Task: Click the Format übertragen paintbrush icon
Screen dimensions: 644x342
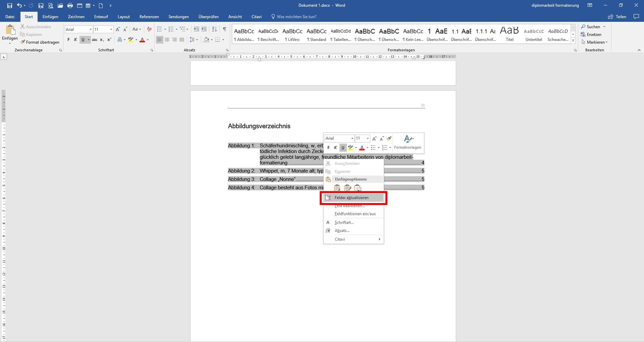Action: 23,42
